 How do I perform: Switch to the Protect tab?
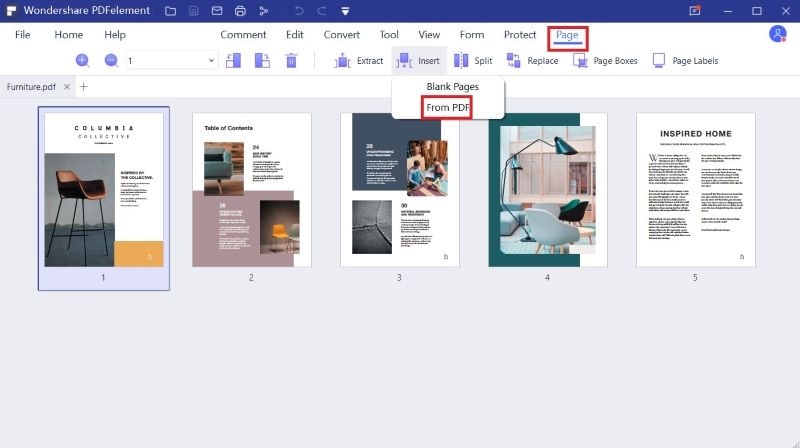520,35
